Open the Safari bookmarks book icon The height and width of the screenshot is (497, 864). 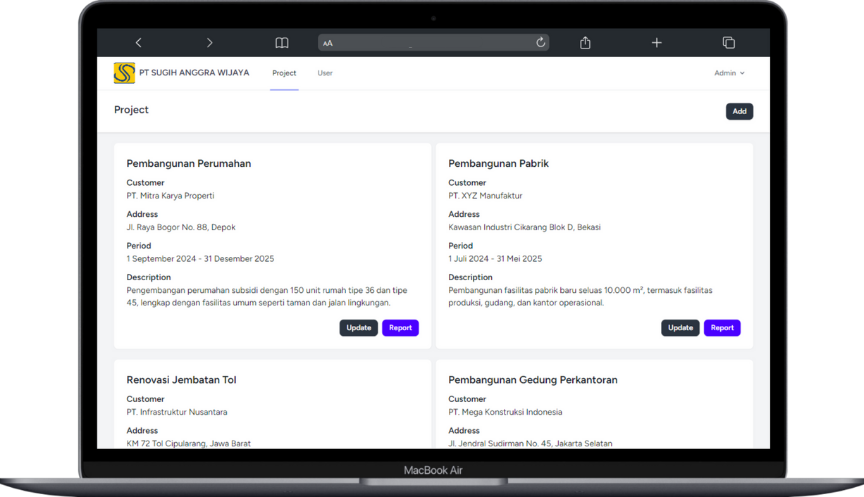coord(282,43)
